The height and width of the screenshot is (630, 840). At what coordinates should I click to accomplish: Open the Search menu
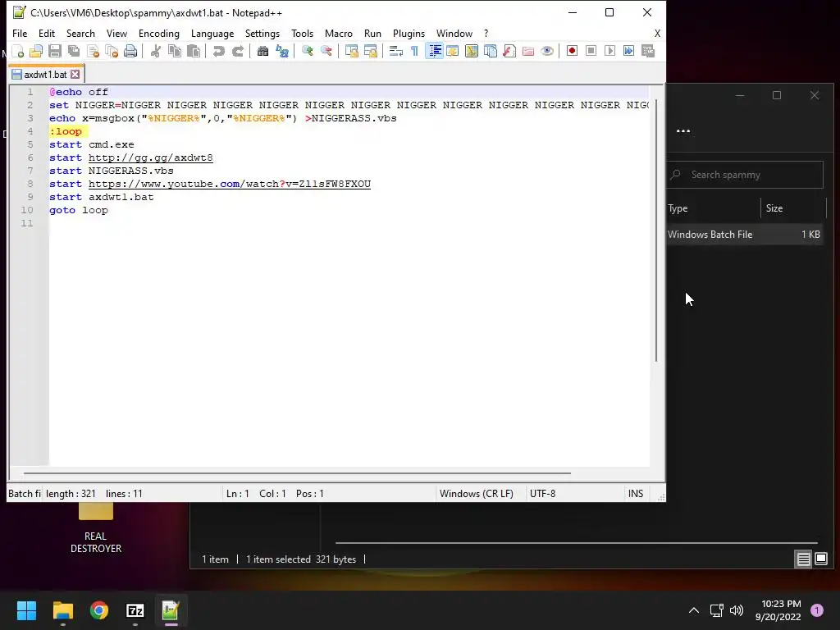pos(80,33)
